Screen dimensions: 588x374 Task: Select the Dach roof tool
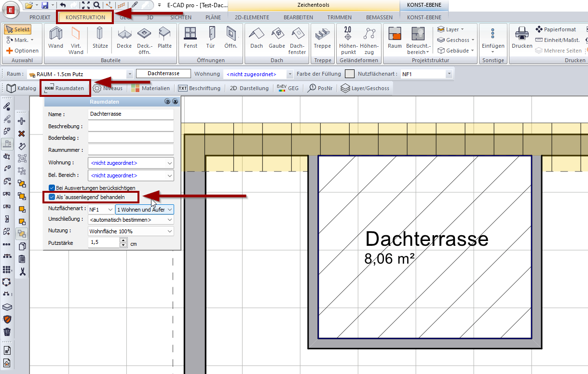(x=257, y=38)
